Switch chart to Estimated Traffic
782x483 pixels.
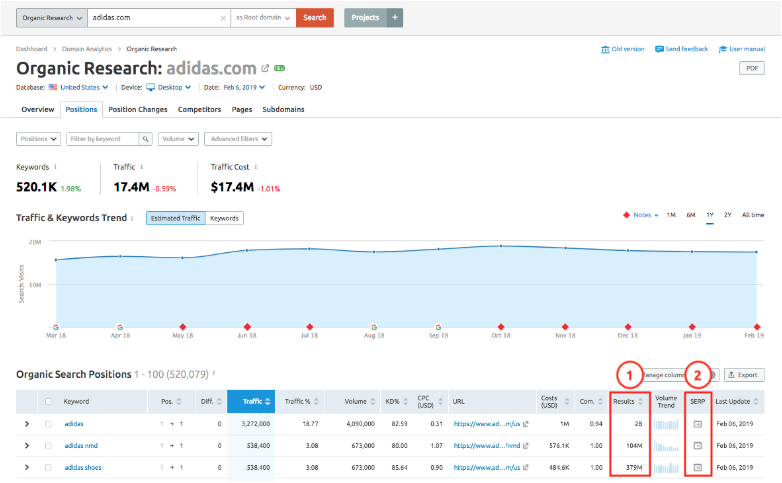[176, 218]
